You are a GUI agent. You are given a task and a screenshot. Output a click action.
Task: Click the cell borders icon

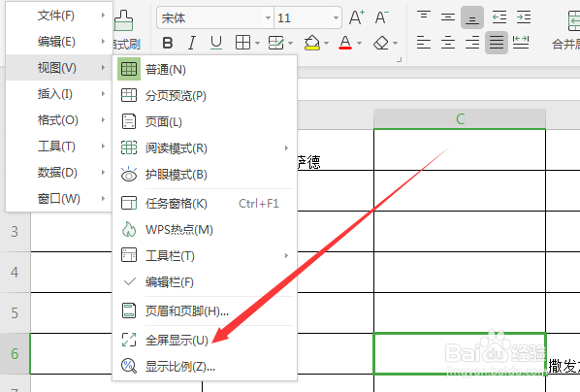coord(242,43)
